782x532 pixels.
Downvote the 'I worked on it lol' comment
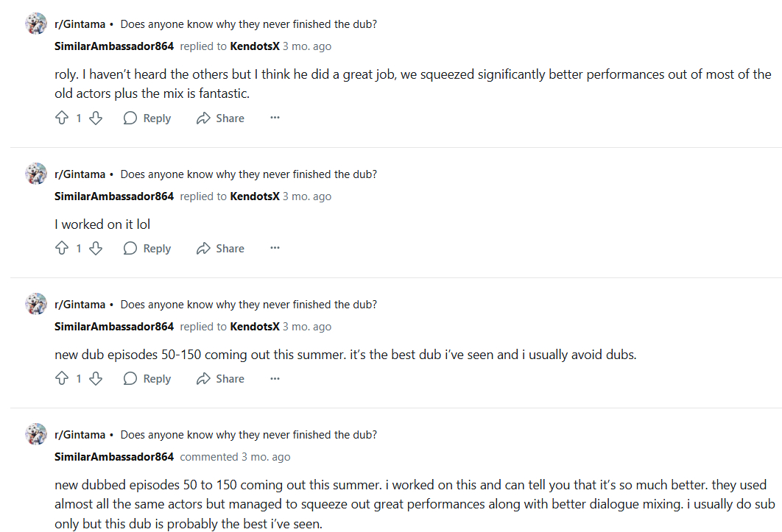pos(96,249)
